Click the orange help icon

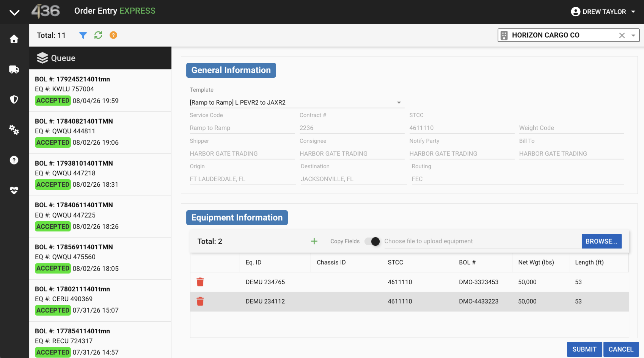[113, 35]
